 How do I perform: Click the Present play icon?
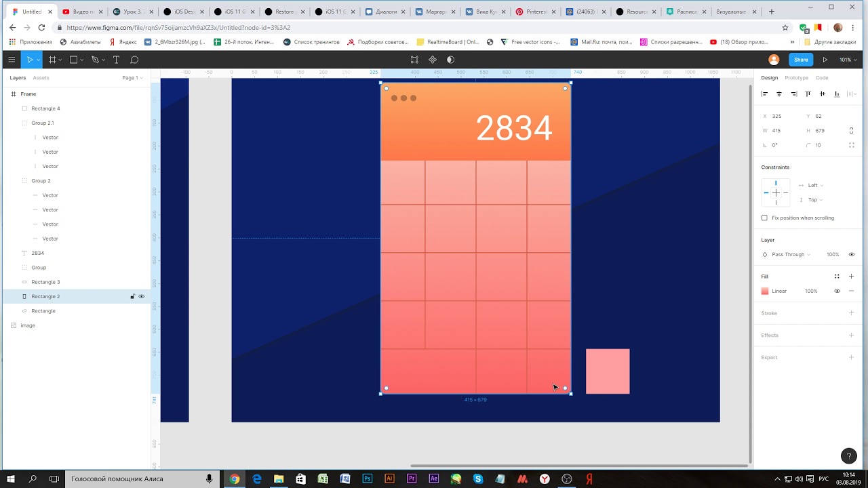point(825,60)
